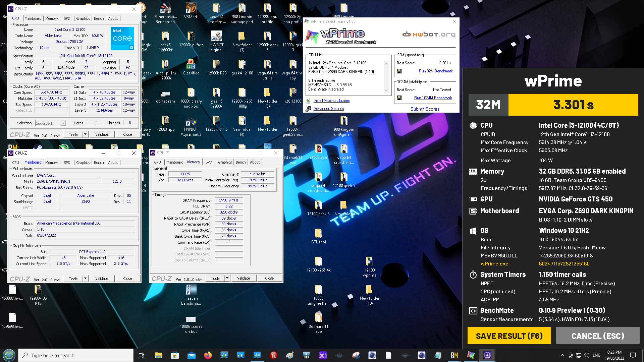Open the 468087.hw... file on desktop
Screen dimensions: 644x362
[12, 292]
